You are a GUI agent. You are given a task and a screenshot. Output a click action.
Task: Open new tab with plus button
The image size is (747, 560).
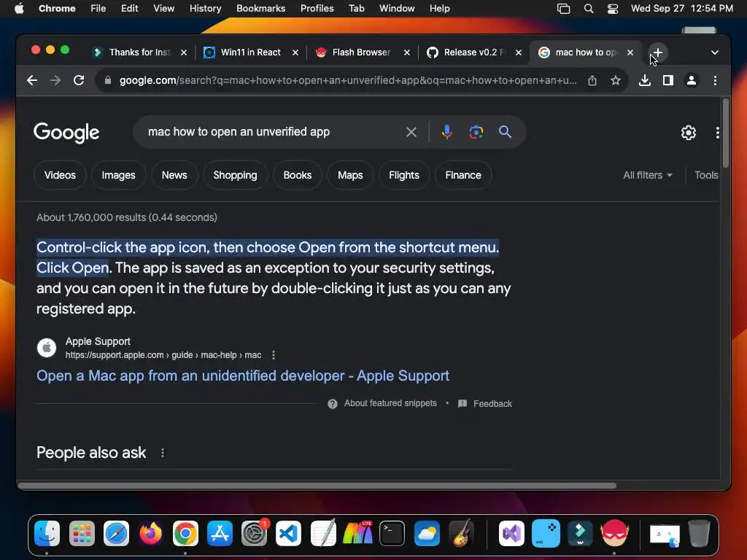657,52
